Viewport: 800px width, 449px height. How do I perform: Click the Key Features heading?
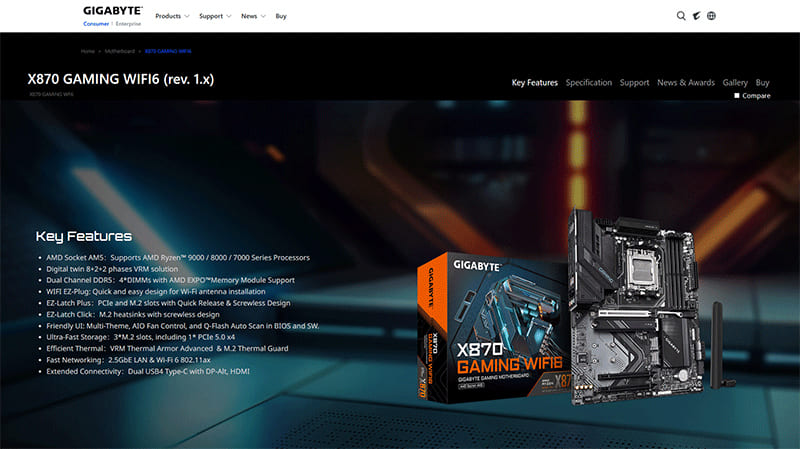[x=84, y=236]
